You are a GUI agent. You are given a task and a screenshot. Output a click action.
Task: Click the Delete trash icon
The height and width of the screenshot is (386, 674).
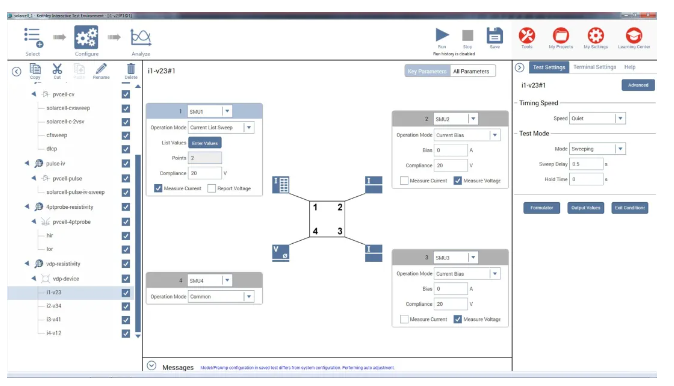[x=131, y=69]
